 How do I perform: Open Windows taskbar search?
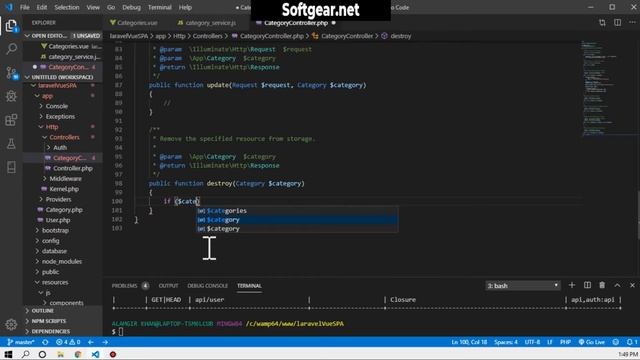25,354
